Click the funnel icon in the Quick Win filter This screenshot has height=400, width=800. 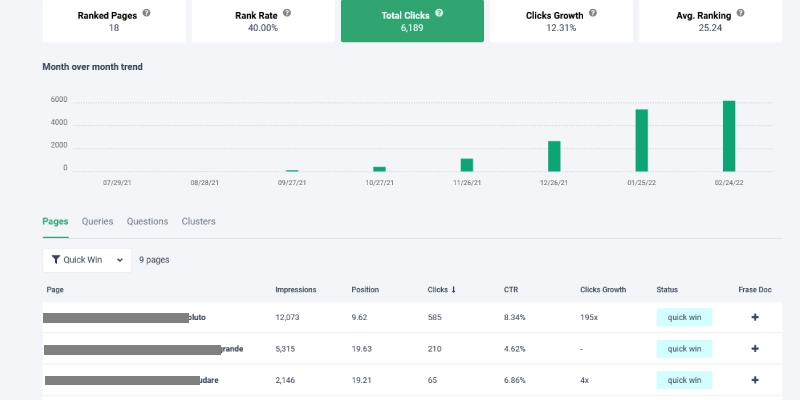56,260
